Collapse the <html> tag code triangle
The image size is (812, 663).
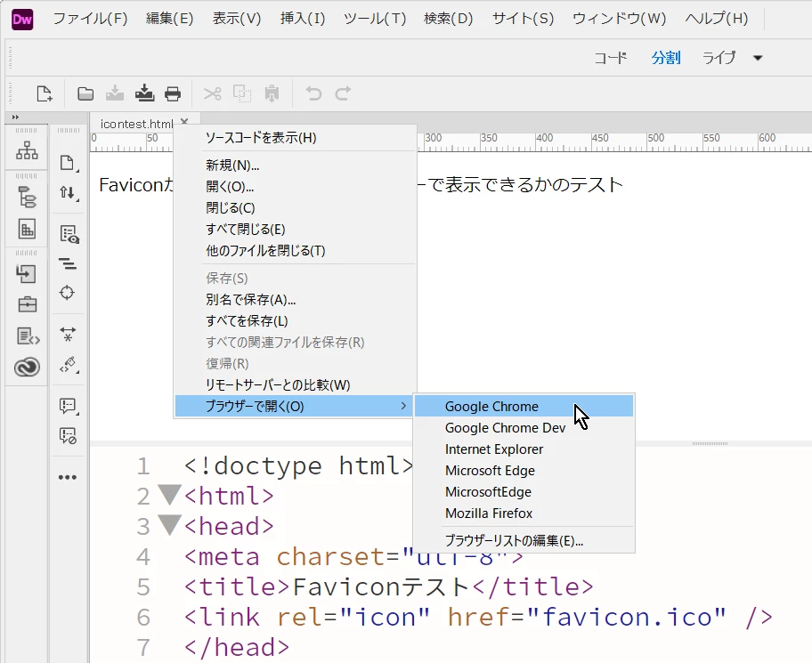pos(169,495)
